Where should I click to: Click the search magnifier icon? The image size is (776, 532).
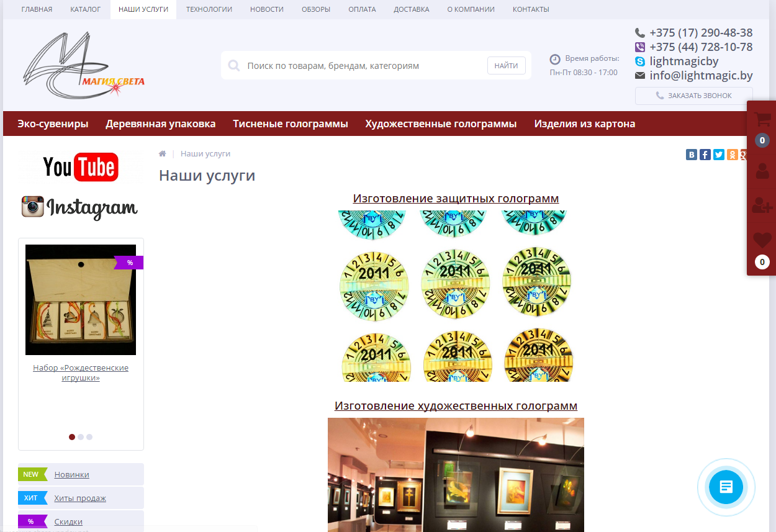[234, 65]
